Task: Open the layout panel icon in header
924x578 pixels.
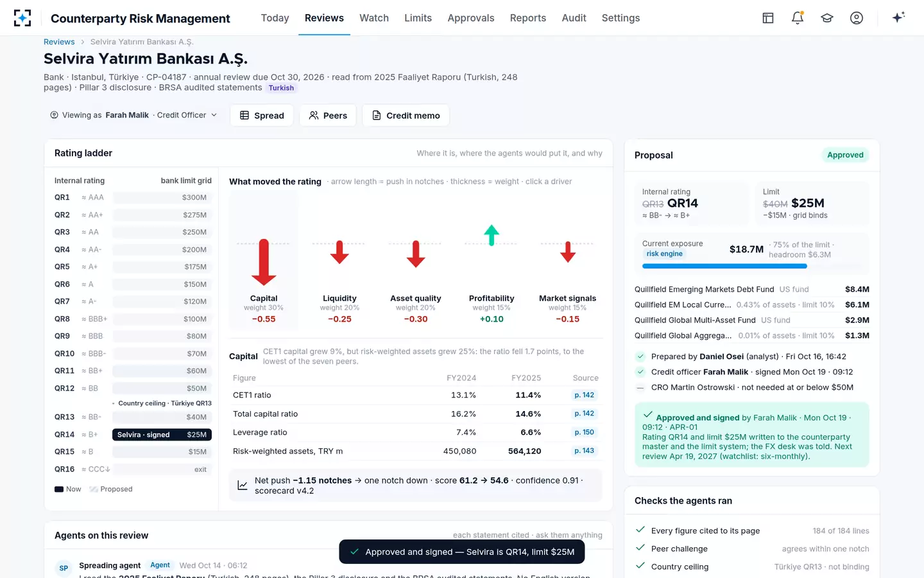Action: tap(768, 18)
